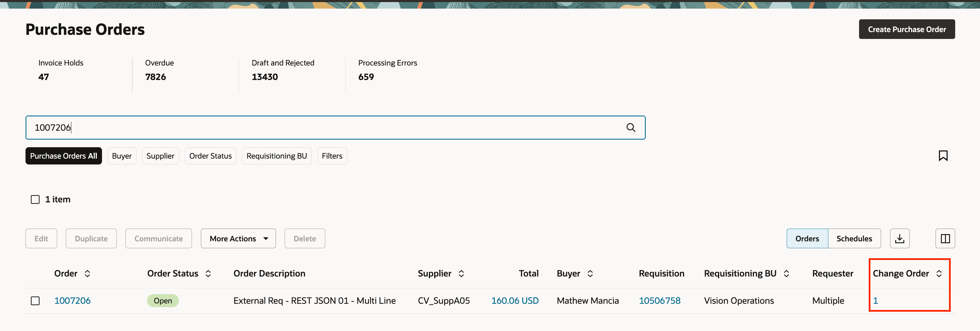Open the Processing Errors 659 tile
Screen dimensions: 980x331
coord(388,70)
